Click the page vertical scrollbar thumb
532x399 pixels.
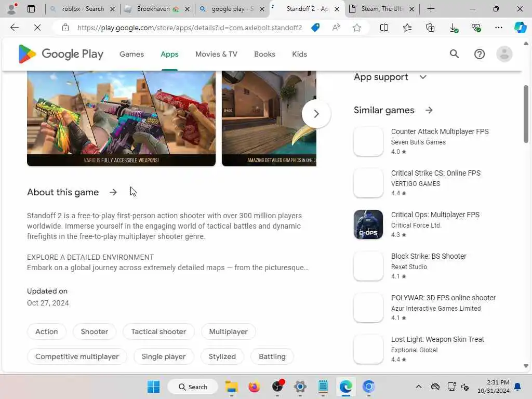[526, 114]
